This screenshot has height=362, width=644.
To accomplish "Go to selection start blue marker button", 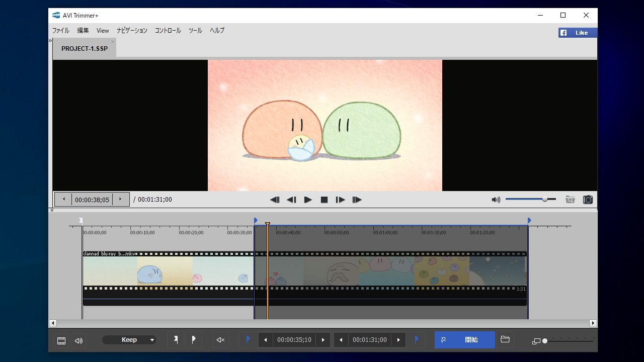I will (248, 340).
